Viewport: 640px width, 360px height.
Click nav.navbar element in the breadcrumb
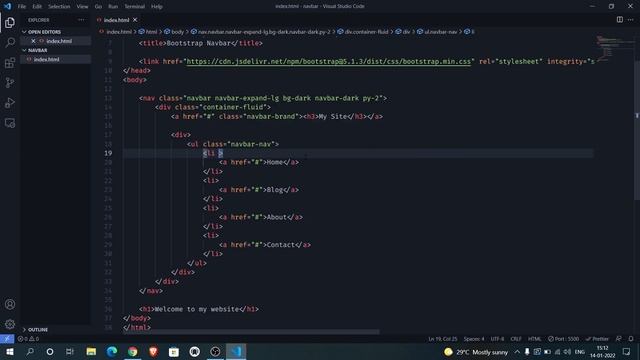click(261, 31)
